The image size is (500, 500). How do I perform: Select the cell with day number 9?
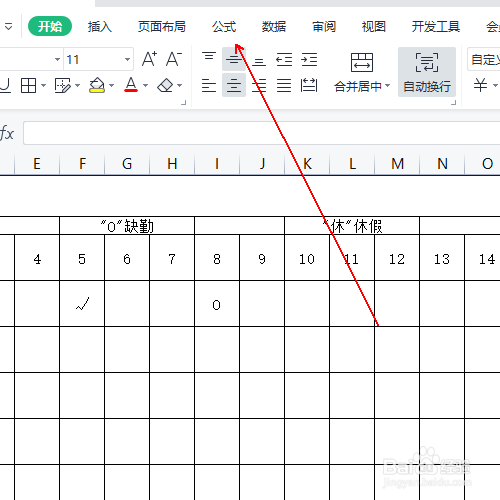point(262,258)
